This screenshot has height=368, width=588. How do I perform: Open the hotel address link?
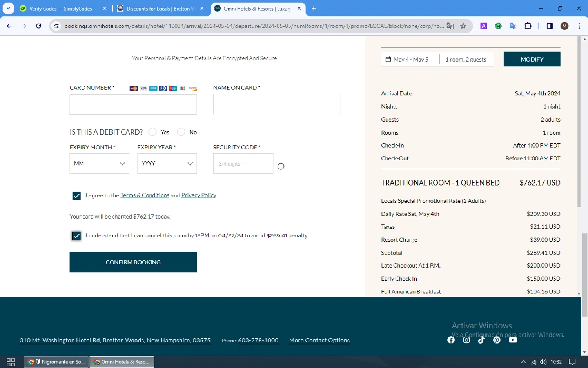click(115, 340)
